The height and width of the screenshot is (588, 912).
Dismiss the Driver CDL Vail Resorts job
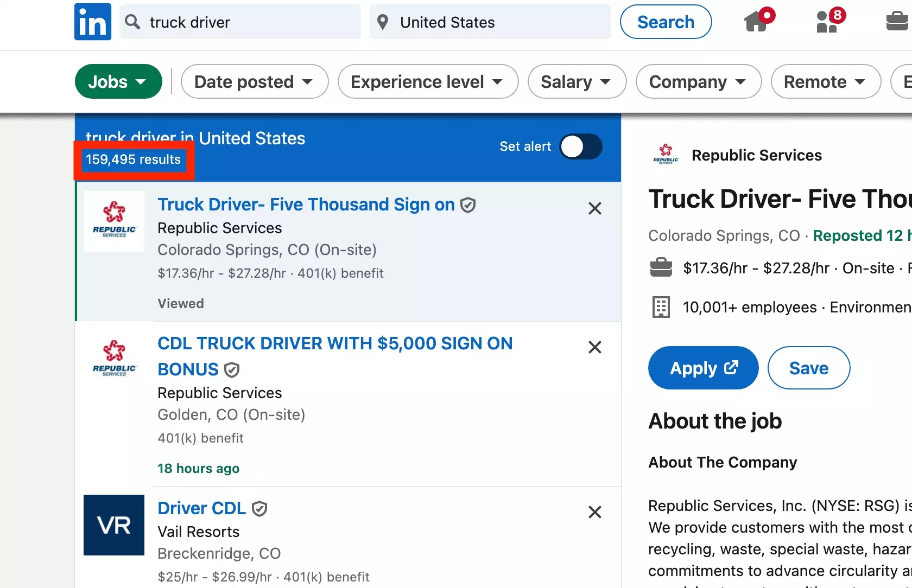coord(595,512)
